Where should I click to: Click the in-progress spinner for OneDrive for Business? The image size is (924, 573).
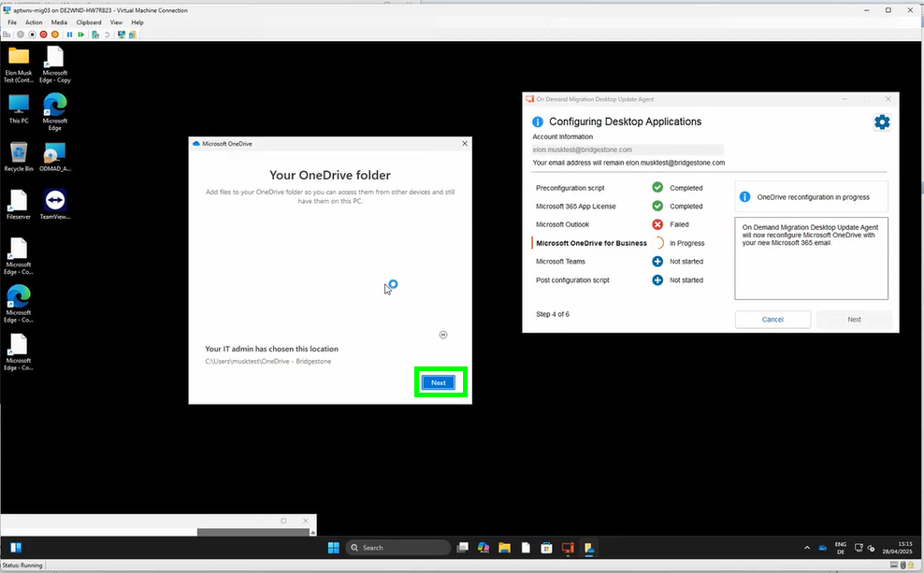coord(657,243)
